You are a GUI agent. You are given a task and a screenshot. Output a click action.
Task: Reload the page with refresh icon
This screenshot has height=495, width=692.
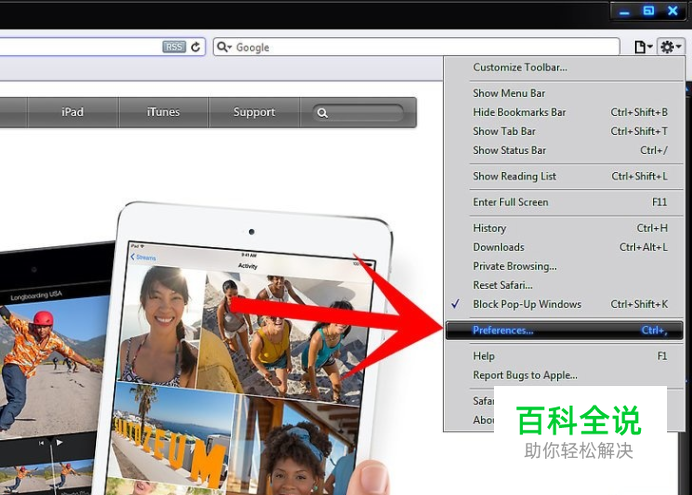point(196,47)
